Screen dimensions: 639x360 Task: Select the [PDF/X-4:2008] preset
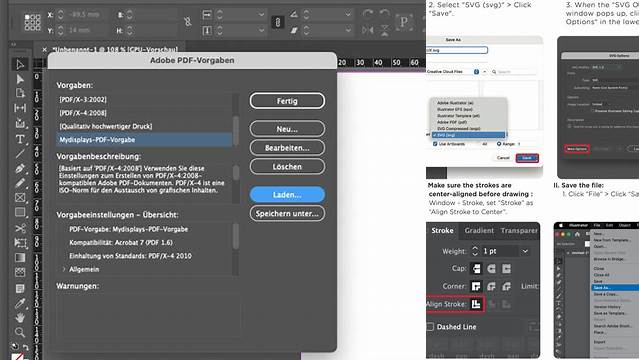(x=144, y=113)
